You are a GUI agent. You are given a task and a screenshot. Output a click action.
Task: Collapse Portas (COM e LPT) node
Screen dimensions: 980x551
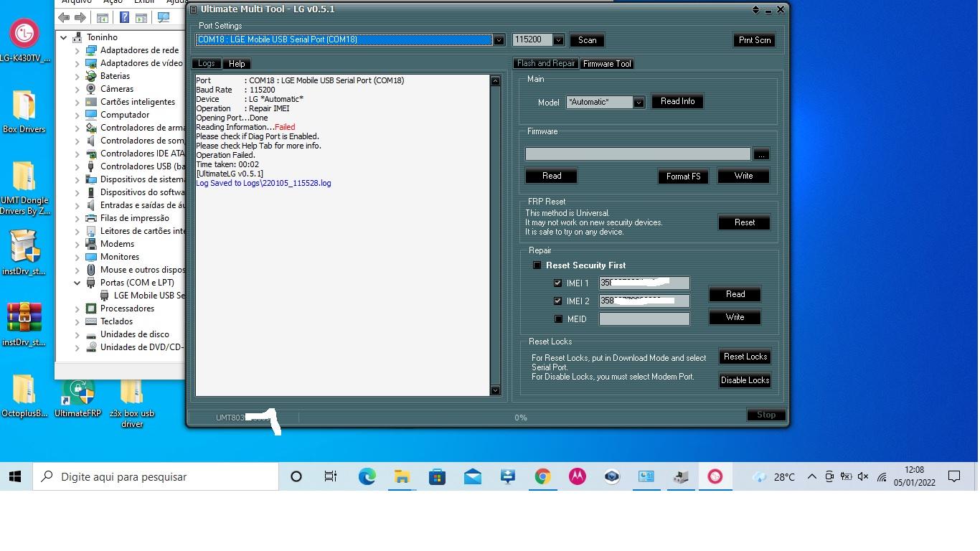77,283
